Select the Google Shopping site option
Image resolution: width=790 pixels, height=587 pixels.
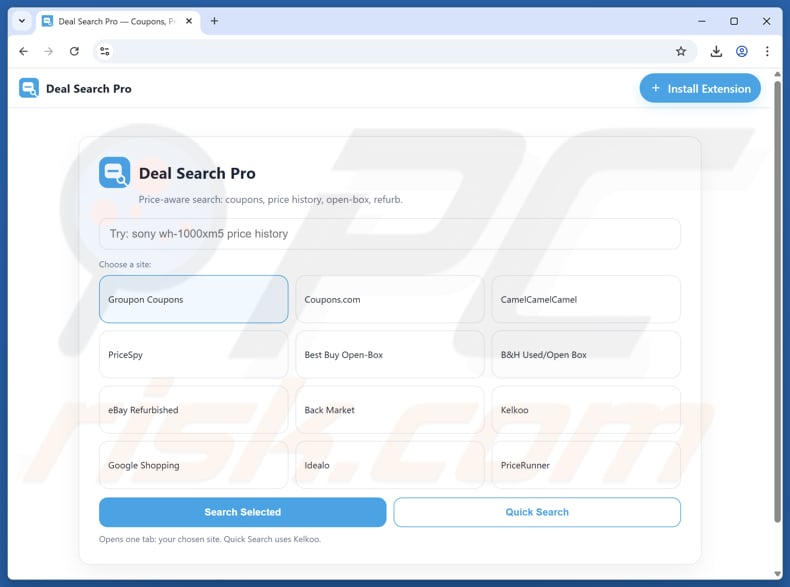click(193, 465)
